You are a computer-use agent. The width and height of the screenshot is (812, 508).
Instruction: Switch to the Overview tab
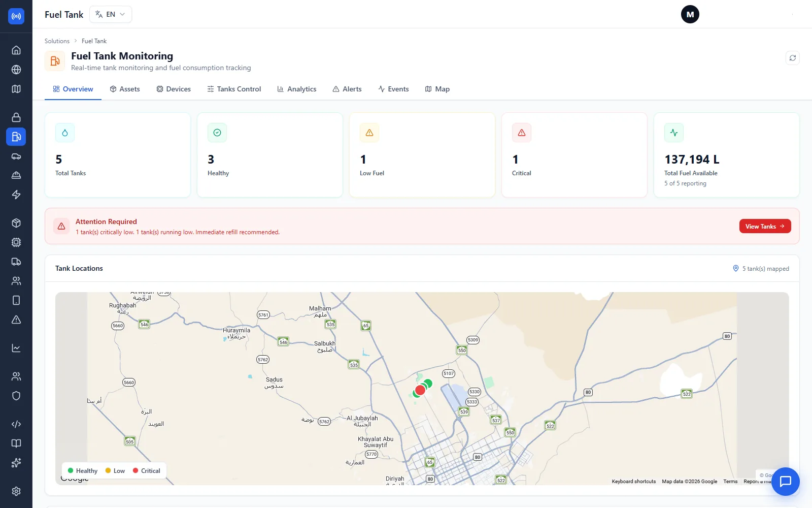pyautogui.click(x=73, y=89)
